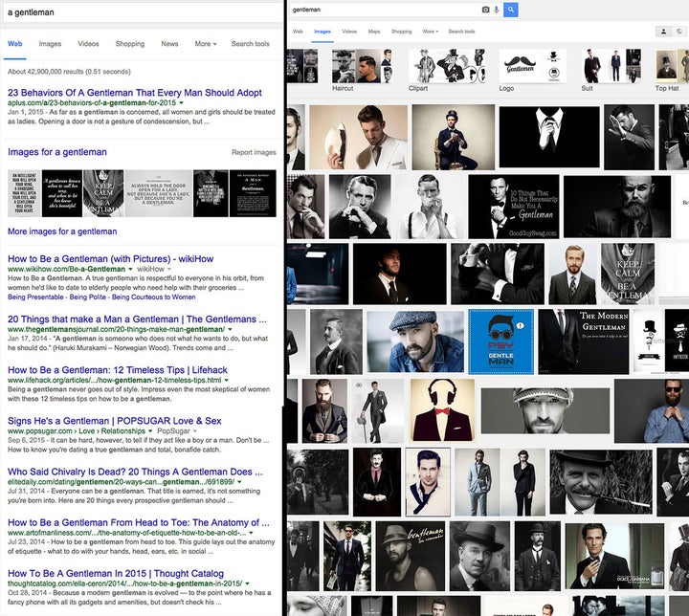Click the microphone voice search icon
689x616 pixels.
pos(497,10)
